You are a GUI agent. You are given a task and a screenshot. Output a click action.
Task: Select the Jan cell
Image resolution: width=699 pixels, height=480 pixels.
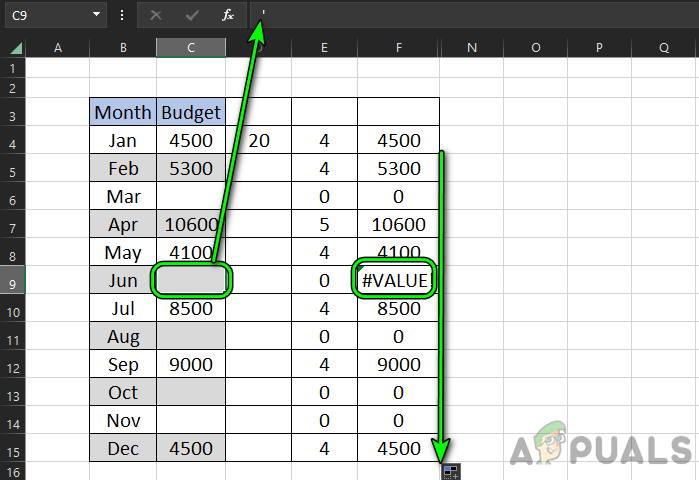[x=123, y=140]
